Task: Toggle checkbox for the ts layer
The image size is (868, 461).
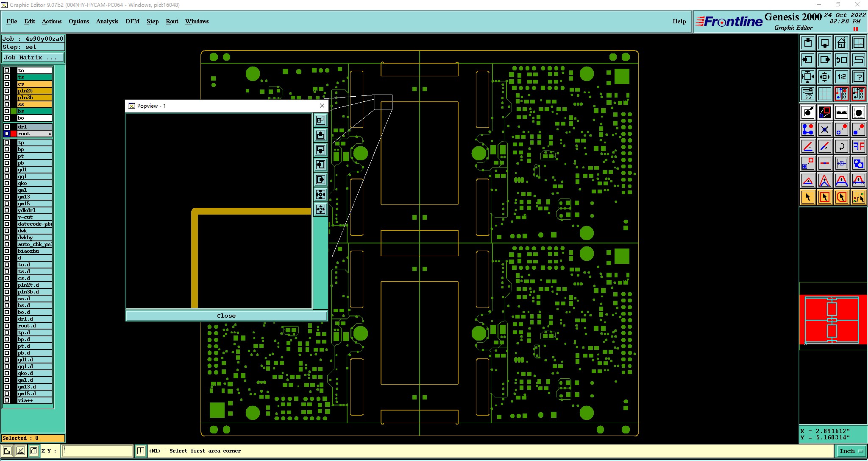Action: click(x=7, y=77)
